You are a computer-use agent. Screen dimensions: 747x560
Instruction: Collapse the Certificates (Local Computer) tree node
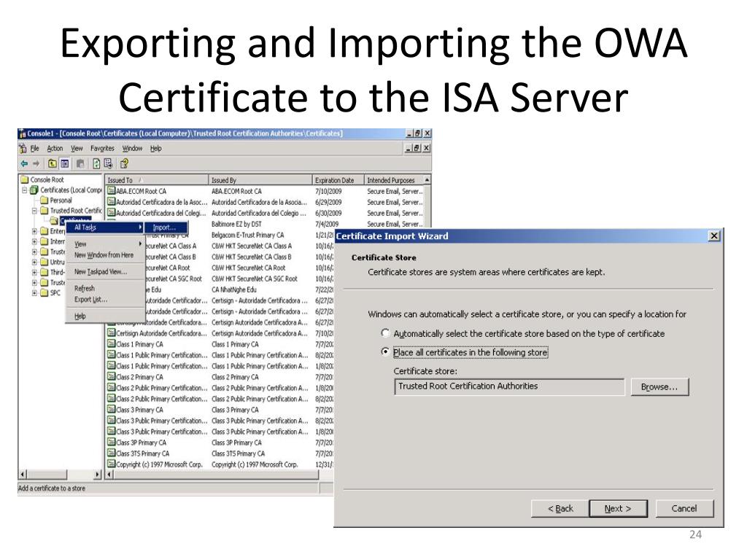24,190
